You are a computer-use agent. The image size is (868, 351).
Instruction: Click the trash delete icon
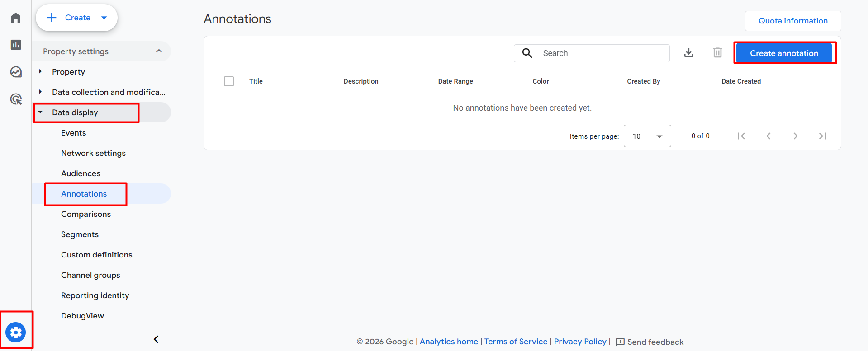(717, 53)
